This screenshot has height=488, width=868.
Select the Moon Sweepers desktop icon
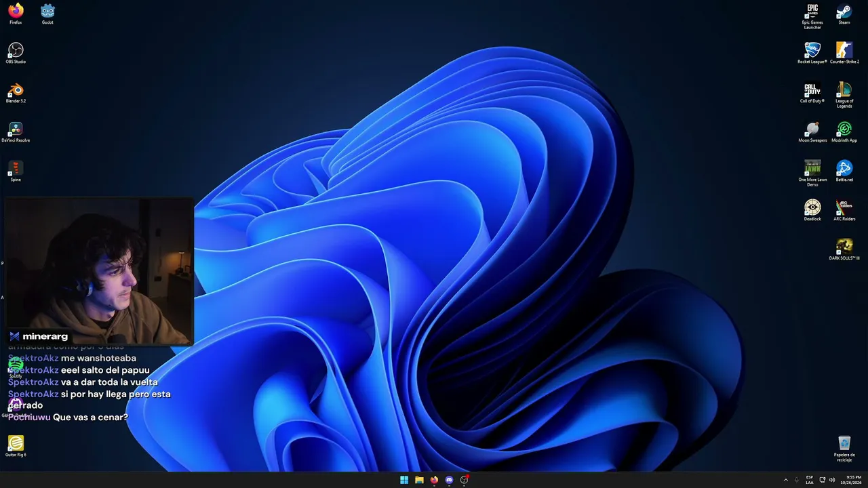point(812,131)
